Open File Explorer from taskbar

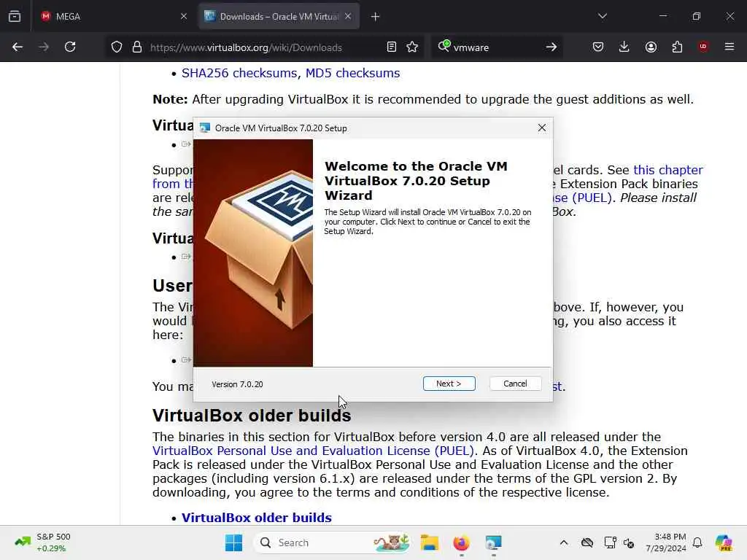[429, 542]
